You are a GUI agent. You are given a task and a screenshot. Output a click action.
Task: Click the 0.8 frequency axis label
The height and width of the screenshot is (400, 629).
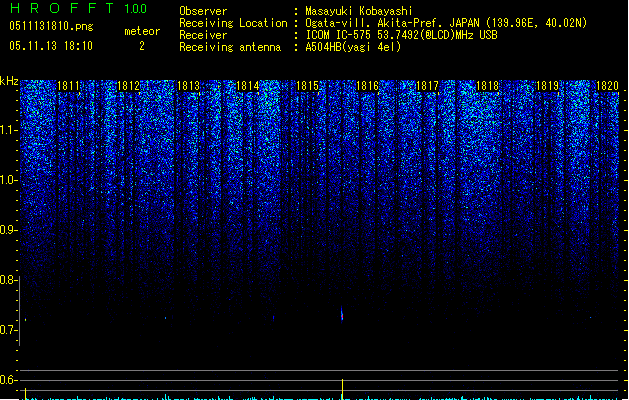8,280
